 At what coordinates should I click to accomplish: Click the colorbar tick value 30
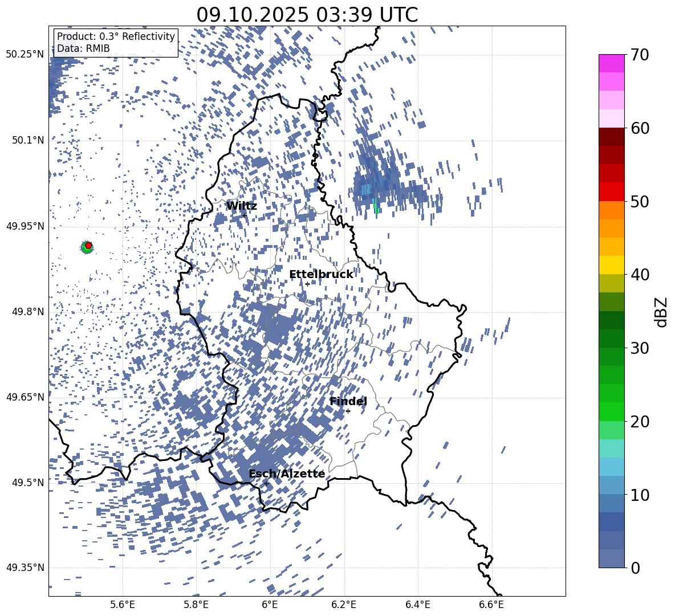click(x=640, y=348)
